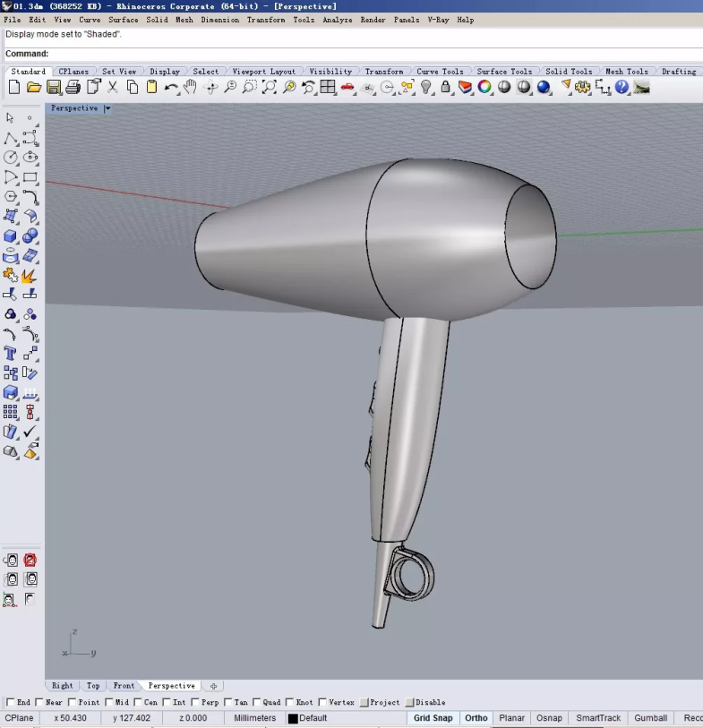The width and height of the screenshot is (703, 728).
Task: Open the Perspective viewport dropdown arrow
Action: pos(107,108)
